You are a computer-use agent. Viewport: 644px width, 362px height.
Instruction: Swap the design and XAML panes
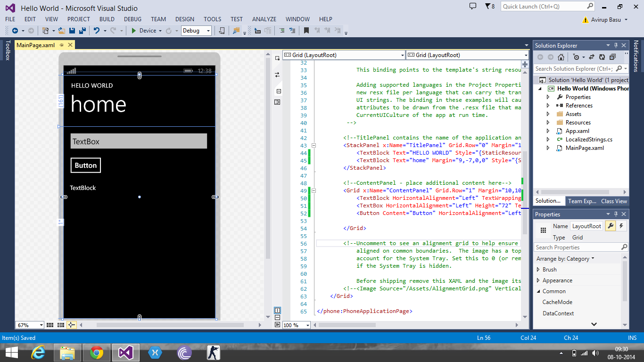click(278, 74)
